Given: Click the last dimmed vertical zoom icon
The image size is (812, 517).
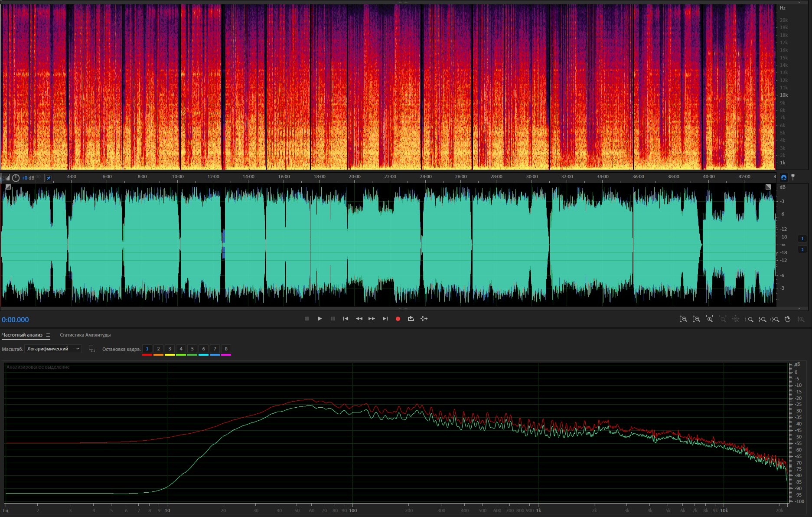Looking at the screenshot, I should click(801, 319).
